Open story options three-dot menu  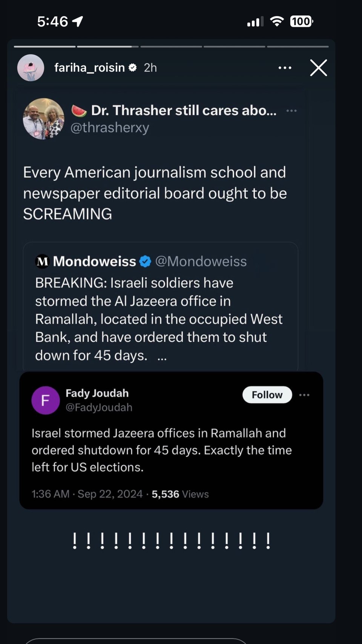(x=285, y=68)
